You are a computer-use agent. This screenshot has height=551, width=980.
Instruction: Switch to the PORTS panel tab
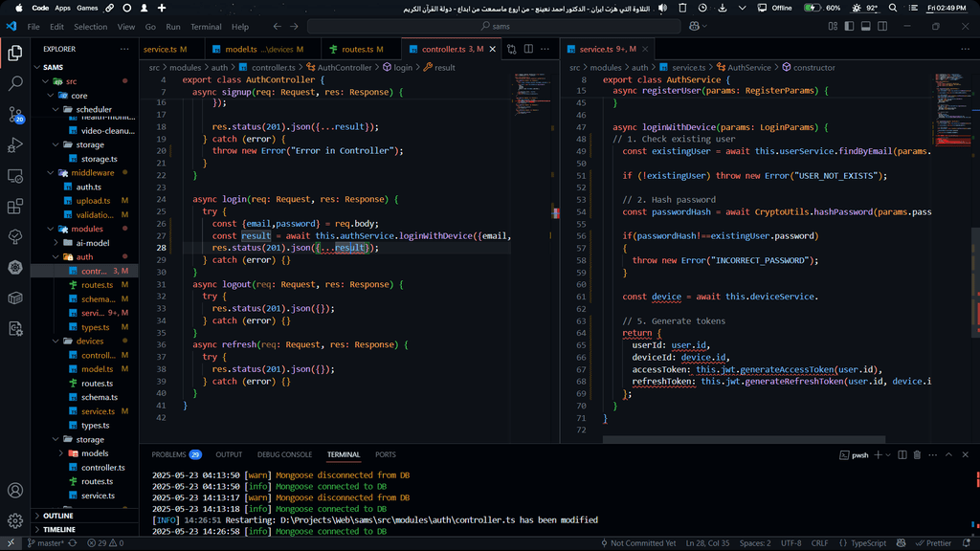tap(386, 454)
